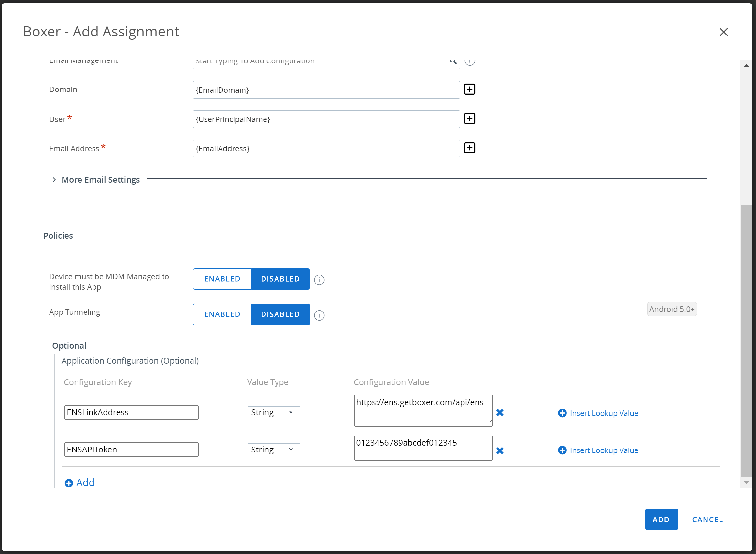The height and width of the screenshot is (554, 756).
Task: Click the ENSAPIToken configuration key field
Action: point(131,450)
